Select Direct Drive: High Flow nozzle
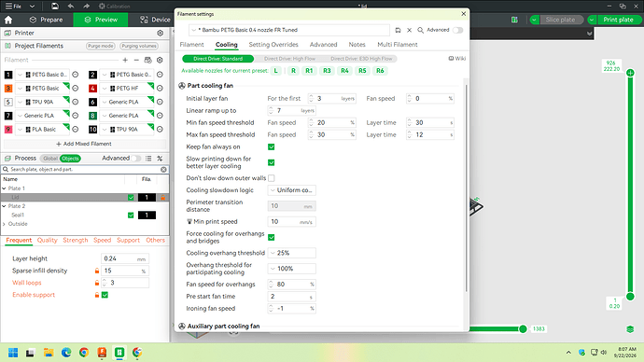The width and height of the screenshot is (644, 362). pyautogui.click(x=289, y=59)
